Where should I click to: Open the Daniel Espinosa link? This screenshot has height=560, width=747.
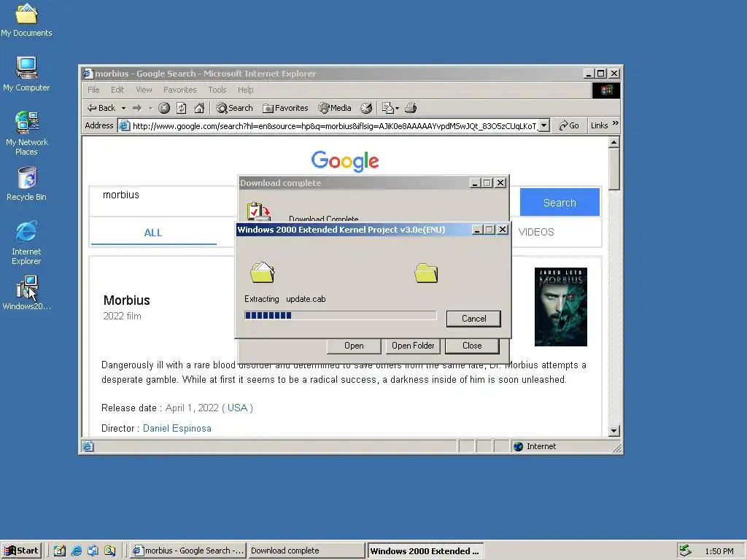pos(177,428)
